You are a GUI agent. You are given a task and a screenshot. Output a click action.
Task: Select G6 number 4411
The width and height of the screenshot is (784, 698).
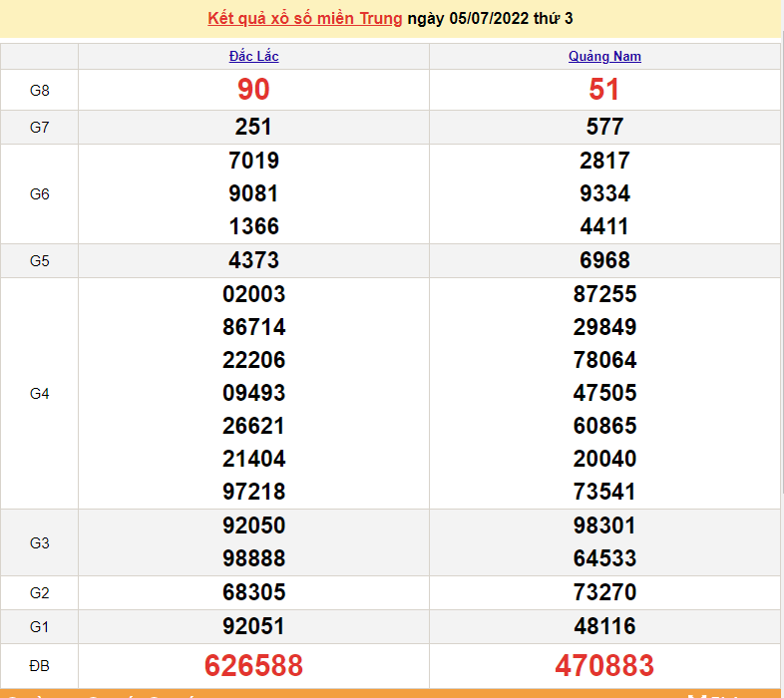604,226
